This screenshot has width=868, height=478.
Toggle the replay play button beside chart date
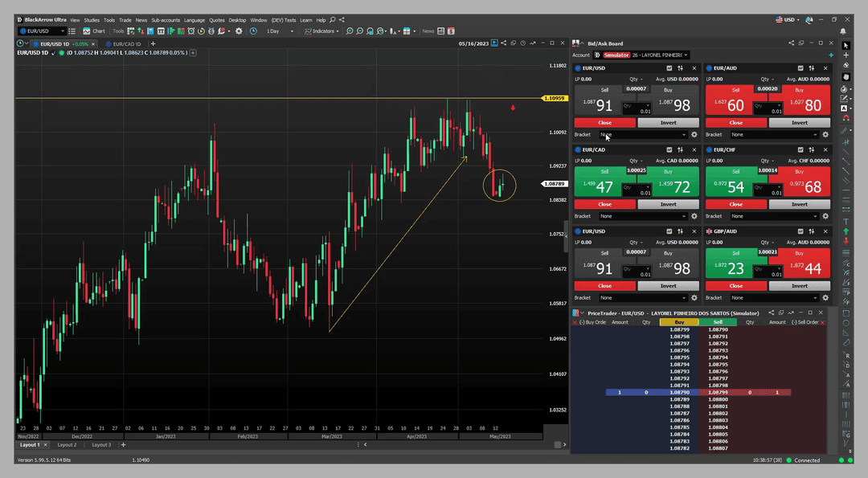pyautogui.click(x=495, y=43)
